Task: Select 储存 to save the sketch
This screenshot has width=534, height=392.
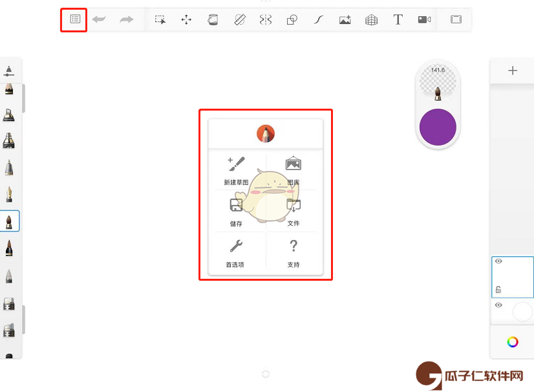Action: point(236,212)
